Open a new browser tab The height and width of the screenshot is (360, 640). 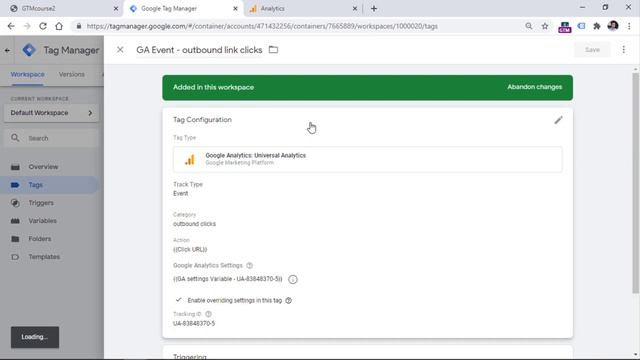click(374, 9)
